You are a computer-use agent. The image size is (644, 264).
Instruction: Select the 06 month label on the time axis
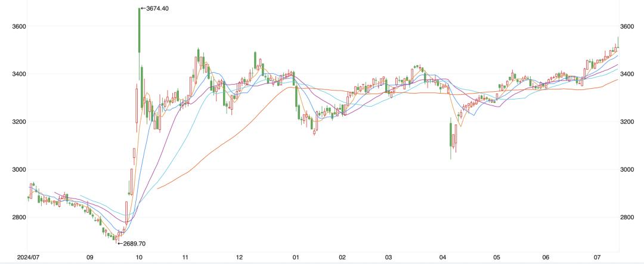[546, 257]
